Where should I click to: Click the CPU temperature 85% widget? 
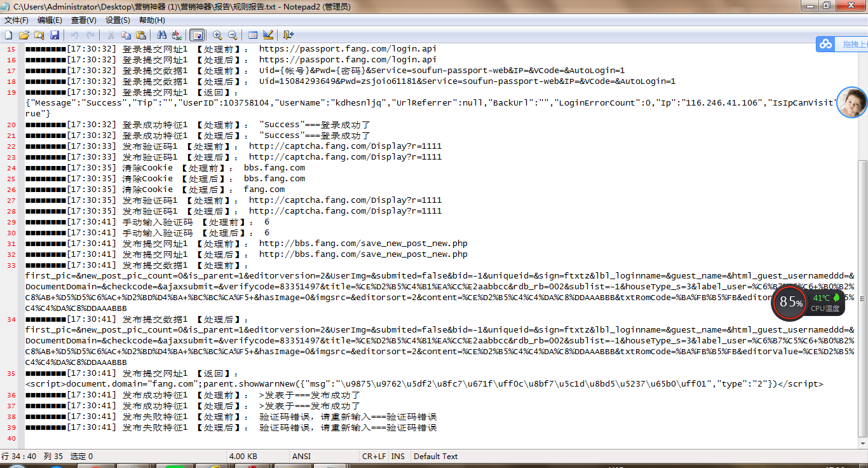coord(790,303)
